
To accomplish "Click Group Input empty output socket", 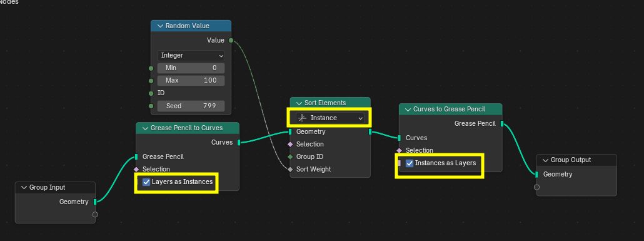I will tap(95, 215).
